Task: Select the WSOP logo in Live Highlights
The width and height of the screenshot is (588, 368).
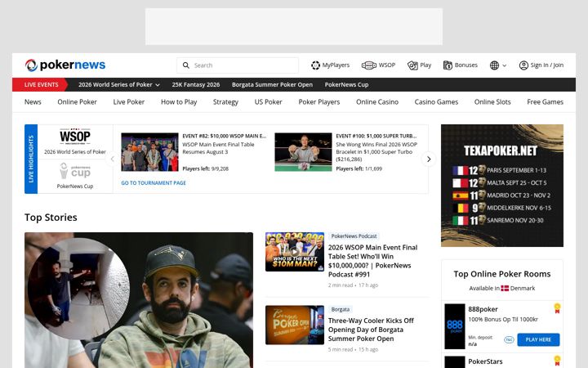Action: (x=75, y=137)
